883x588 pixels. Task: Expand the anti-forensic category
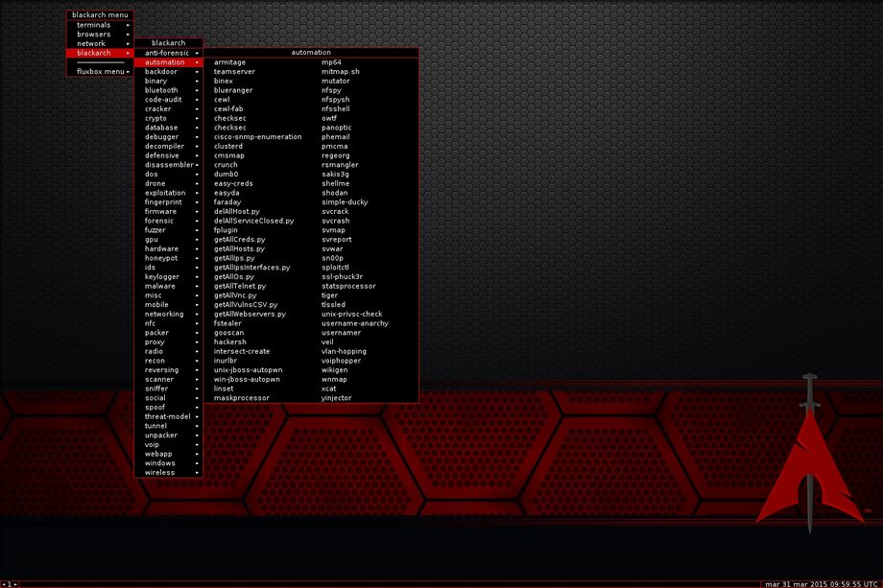pos(168,53)
